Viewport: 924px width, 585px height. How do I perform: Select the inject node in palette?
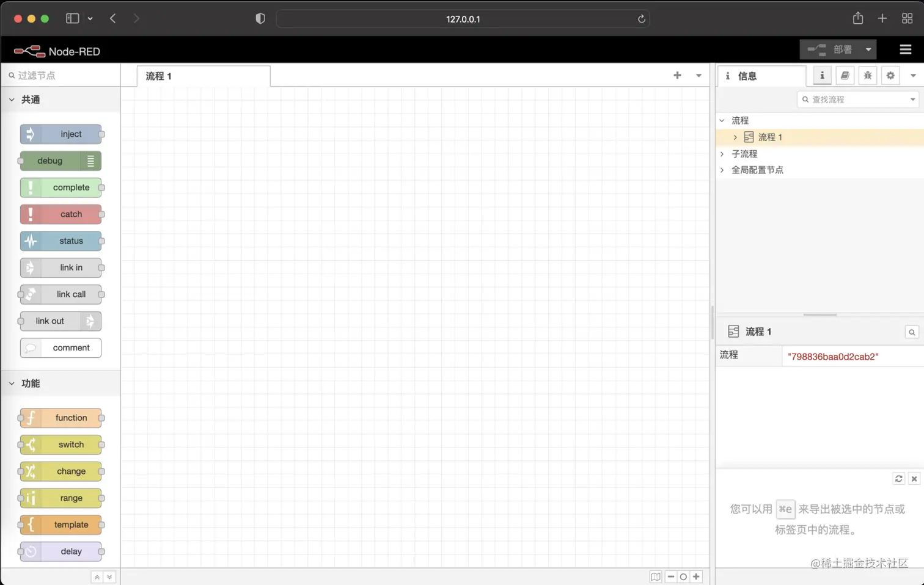(61, 134)
